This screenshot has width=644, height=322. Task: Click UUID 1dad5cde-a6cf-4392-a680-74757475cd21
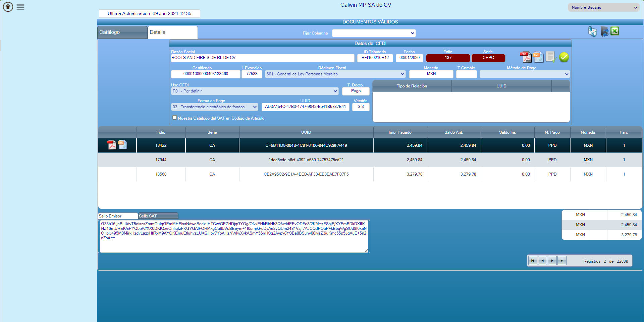[x=306, y=160]
